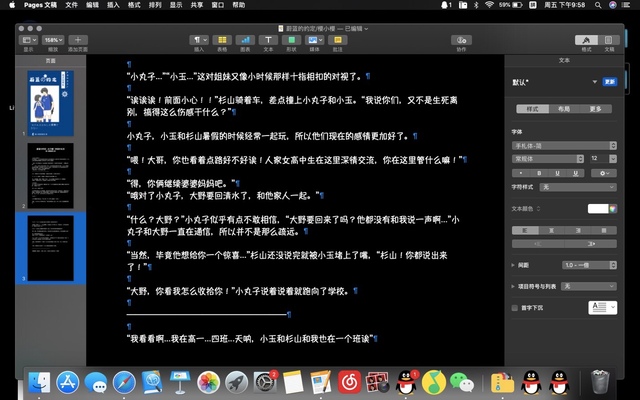Click the Insert (插入) toolbar icon
Viewport: 640px width, 400px height.
[200, 40]
